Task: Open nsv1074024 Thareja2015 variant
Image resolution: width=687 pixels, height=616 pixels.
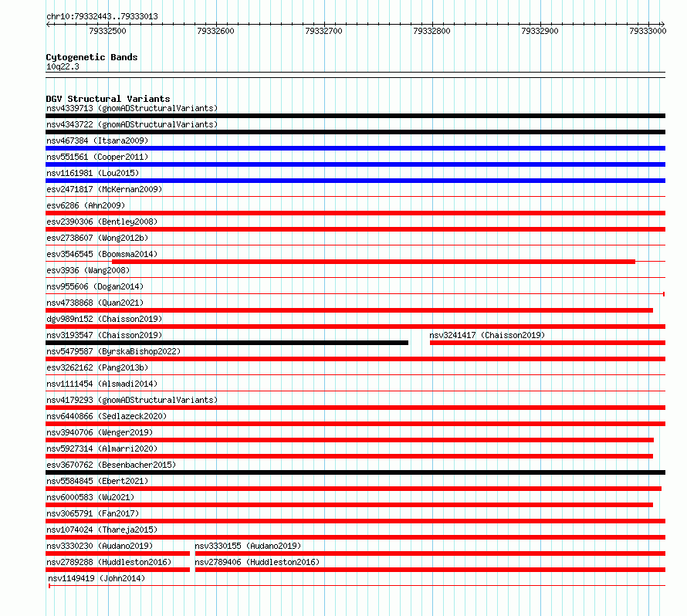Action: coord(102,530)
